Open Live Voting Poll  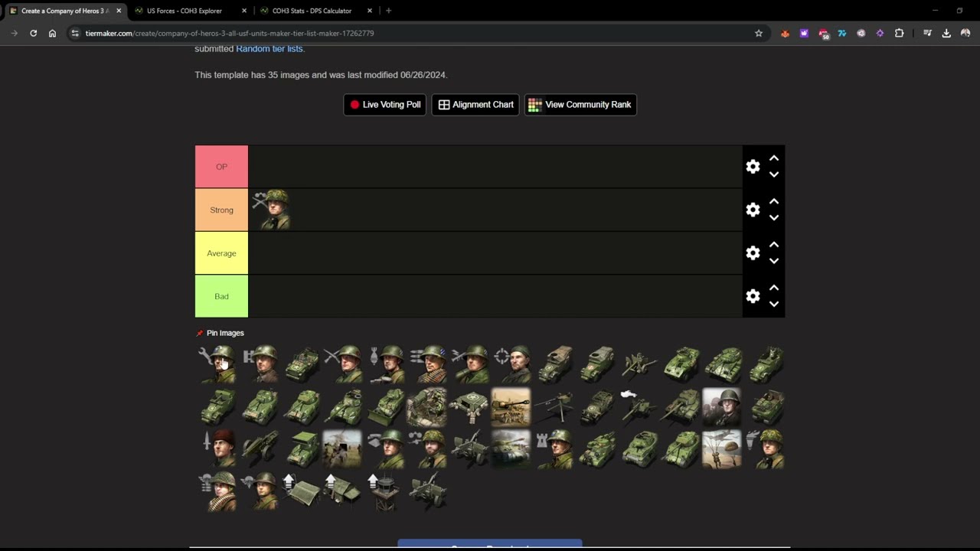coord(384,105)
